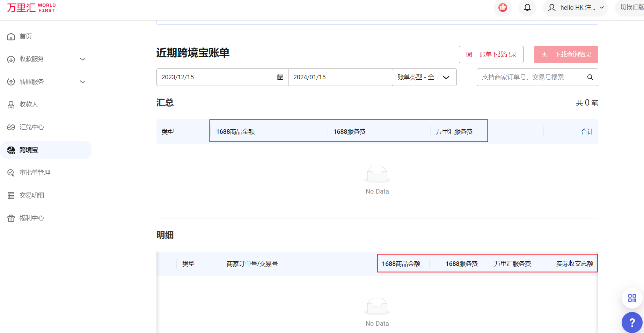
Task: Click the 账单下载记录 button
Action: 491,54
